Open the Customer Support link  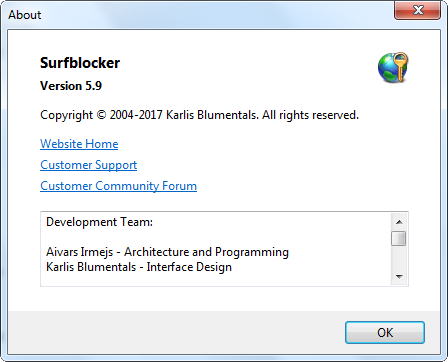click(x=89, y=165)
